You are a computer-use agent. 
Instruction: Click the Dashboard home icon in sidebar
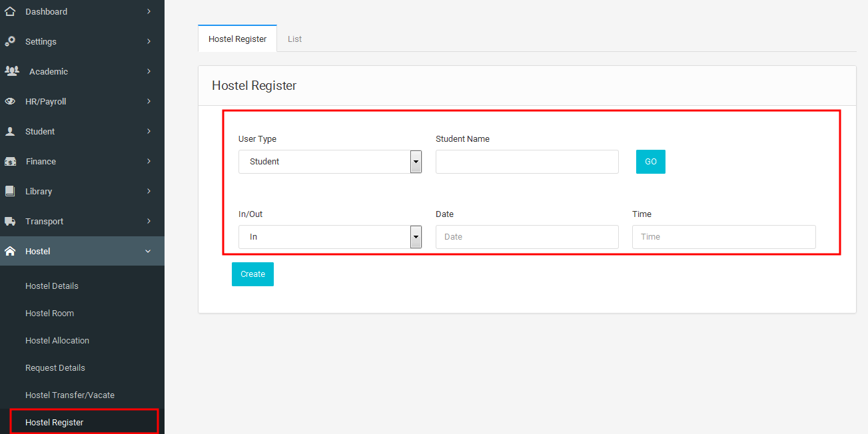10,11
